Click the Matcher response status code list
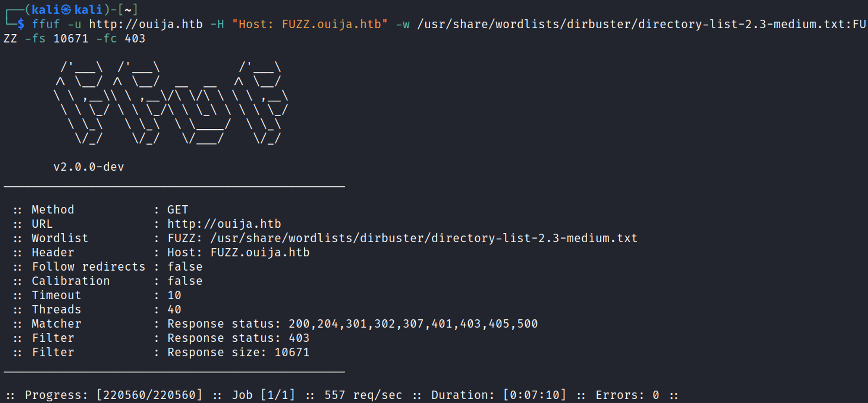This screenshot has width=868, height=403. click(x=413, y=324)
